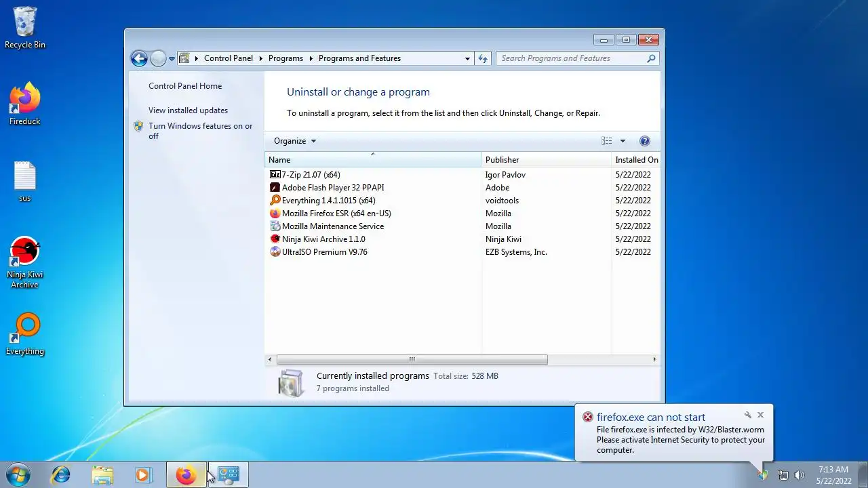868x488 pixels.
Task: Click the shield tray icon by balloon
Action: [764, 475]
